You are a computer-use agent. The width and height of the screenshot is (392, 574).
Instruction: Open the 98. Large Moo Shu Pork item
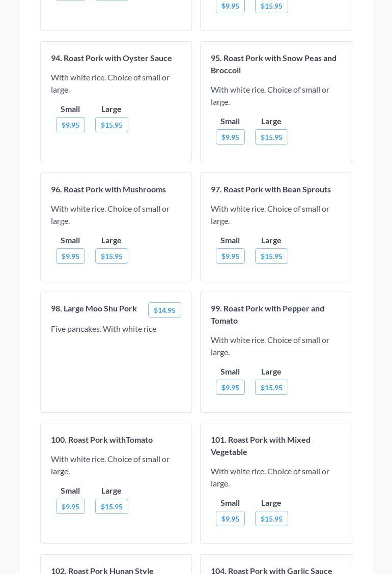click(x=94, y=308)
